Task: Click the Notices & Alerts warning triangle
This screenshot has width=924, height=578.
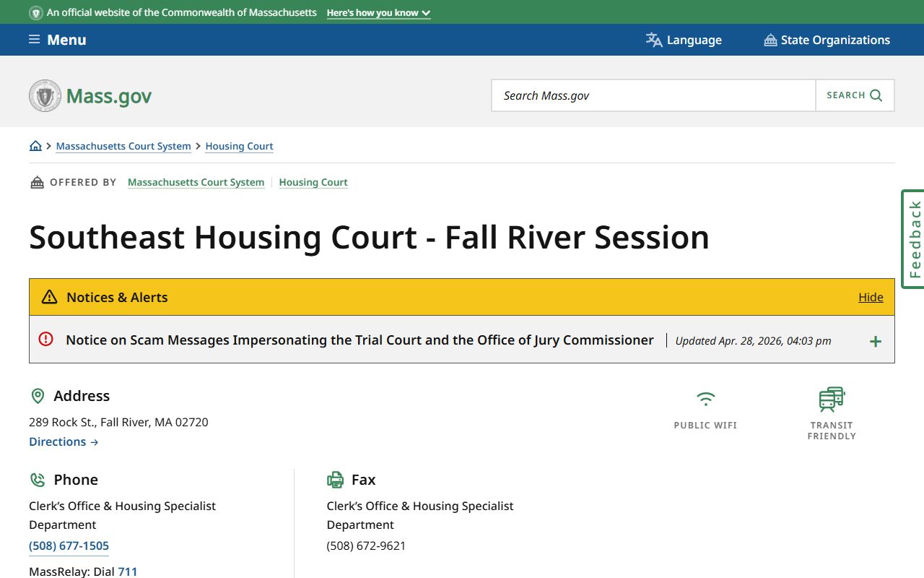Action: coord(49,297)
